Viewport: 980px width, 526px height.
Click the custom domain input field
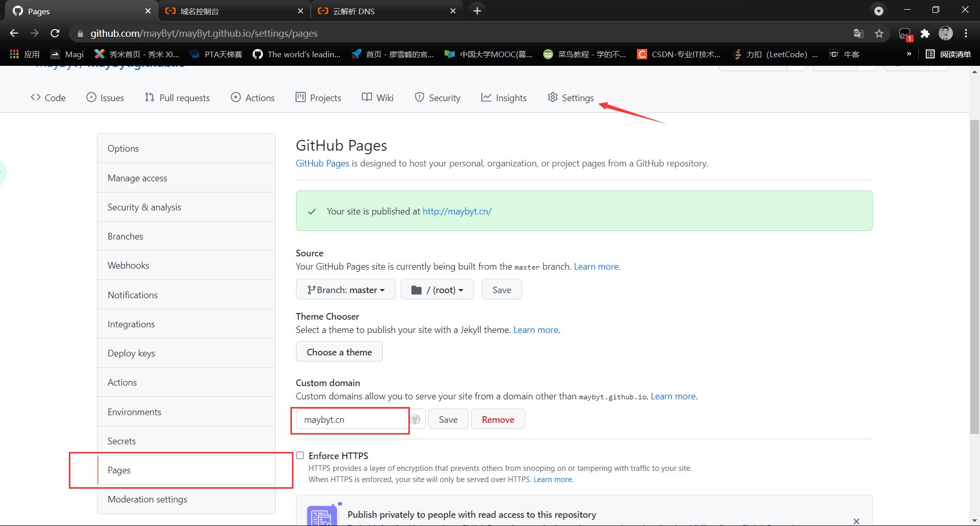coord(360,419)
